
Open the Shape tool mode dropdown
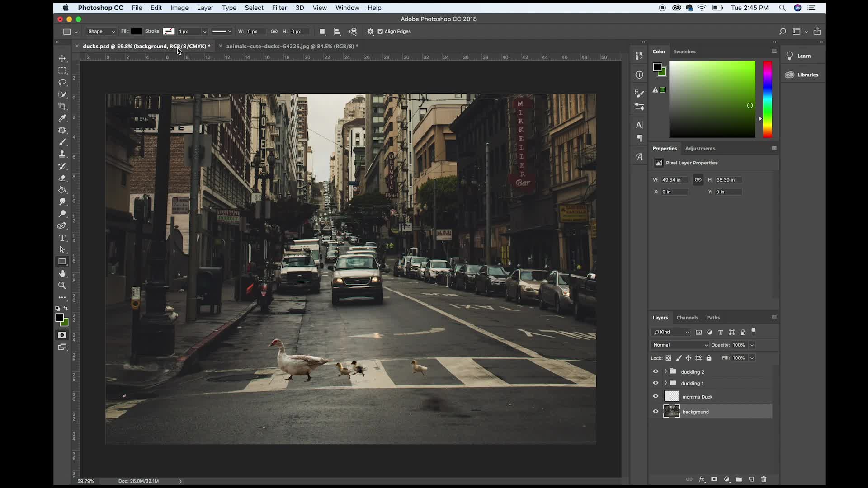(101, 32)
